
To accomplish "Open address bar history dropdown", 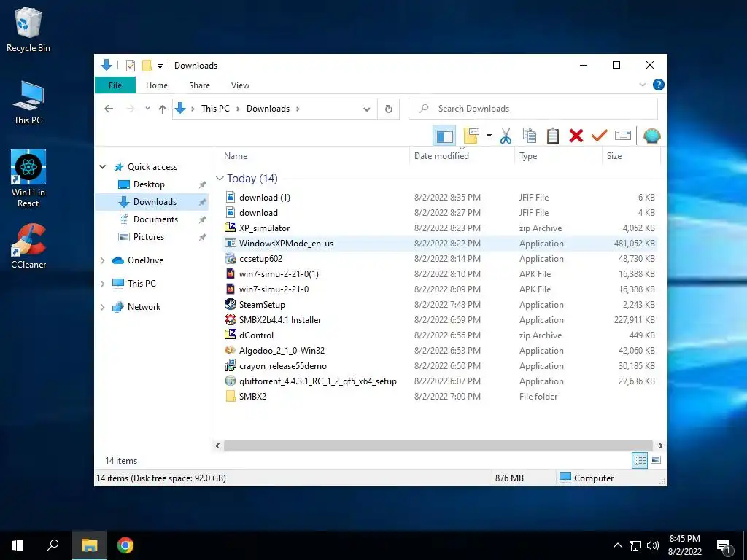I will pos(366,109).
